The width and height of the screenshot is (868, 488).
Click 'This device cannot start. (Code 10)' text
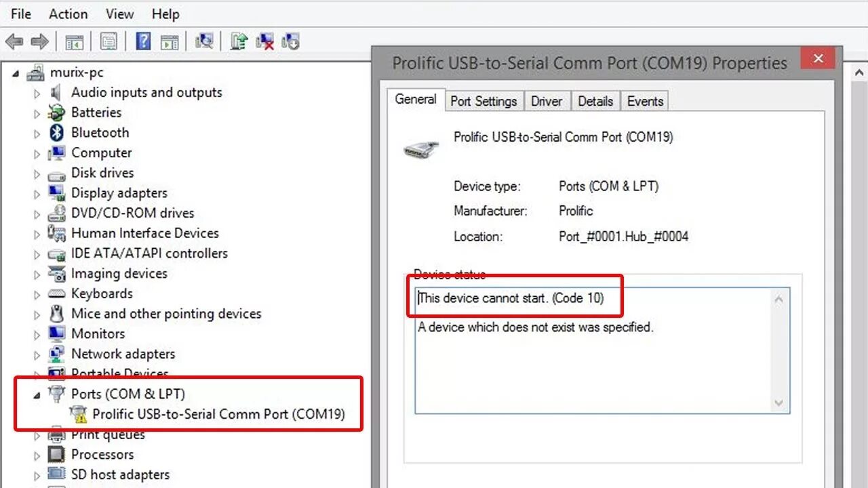(511, 298)
